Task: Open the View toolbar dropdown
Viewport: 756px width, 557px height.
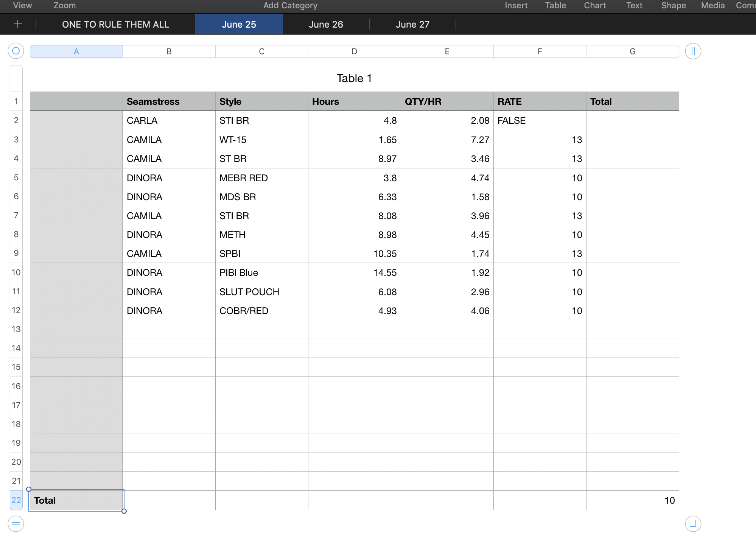Action: click(x=22, y=5)
